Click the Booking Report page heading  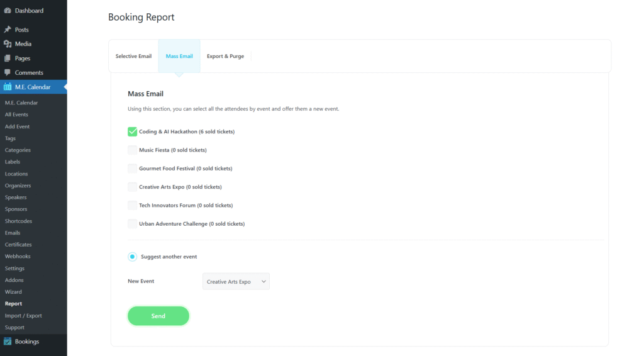tap(142, 17)
